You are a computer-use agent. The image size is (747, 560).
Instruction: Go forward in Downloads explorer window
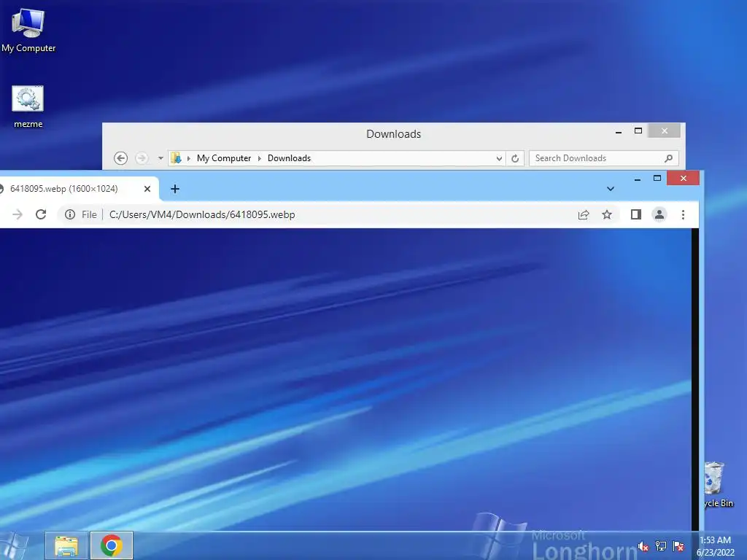coord(142,158)
